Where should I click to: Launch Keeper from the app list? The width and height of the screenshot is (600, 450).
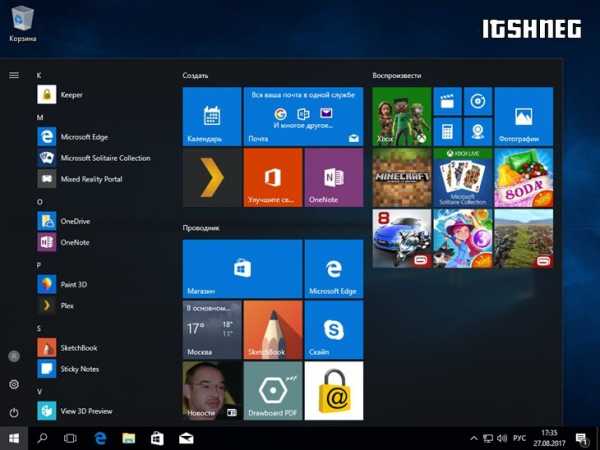coord(60,95)
